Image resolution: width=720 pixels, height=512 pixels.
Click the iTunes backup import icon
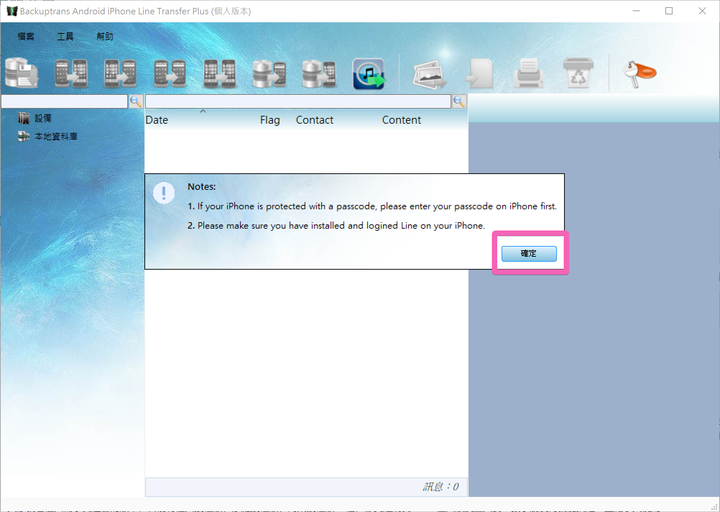pos(369,73)
